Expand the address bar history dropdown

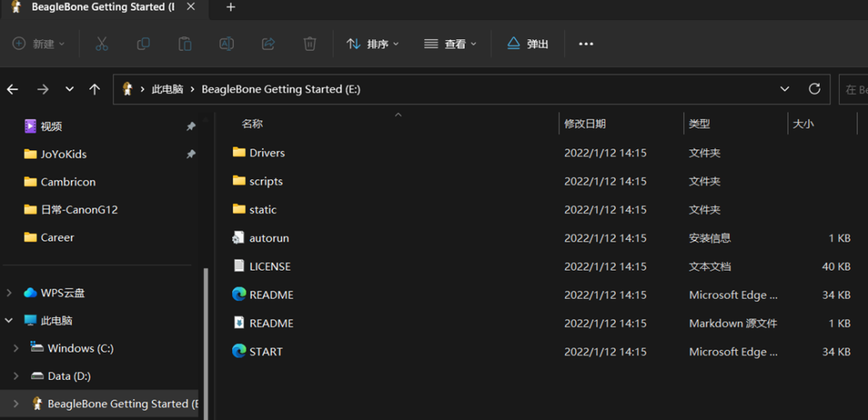[784, 88]
